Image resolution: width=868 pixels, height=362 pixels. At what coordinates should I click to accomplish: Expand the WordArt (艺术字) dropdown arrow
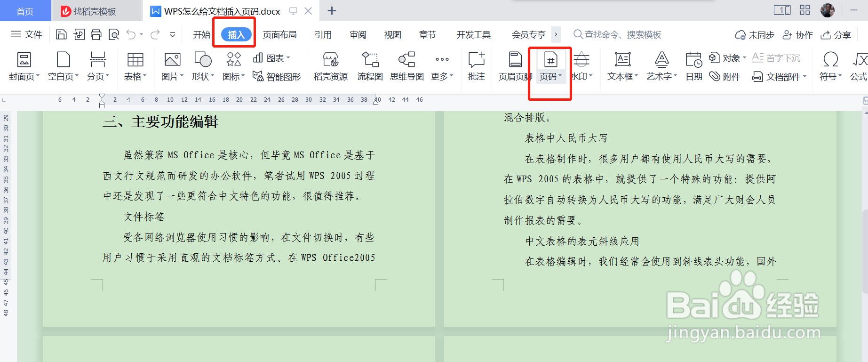pyautogui.click(x=675, y=76)
